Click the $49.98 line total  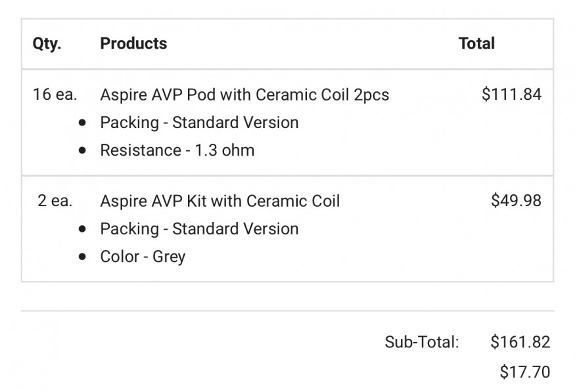516,200
